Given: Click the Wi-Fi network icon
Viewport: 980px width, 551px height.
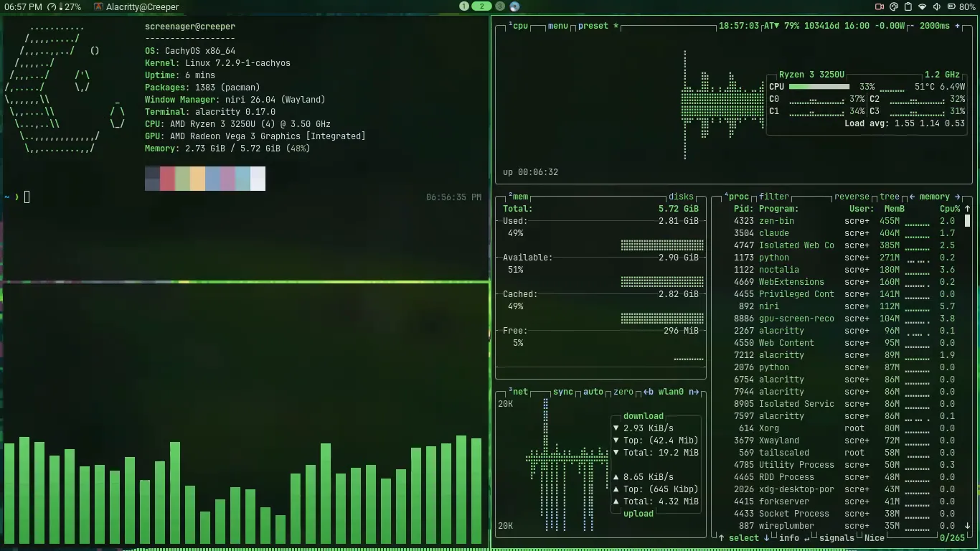Looking at the screenshot, I should coord(923,6).
